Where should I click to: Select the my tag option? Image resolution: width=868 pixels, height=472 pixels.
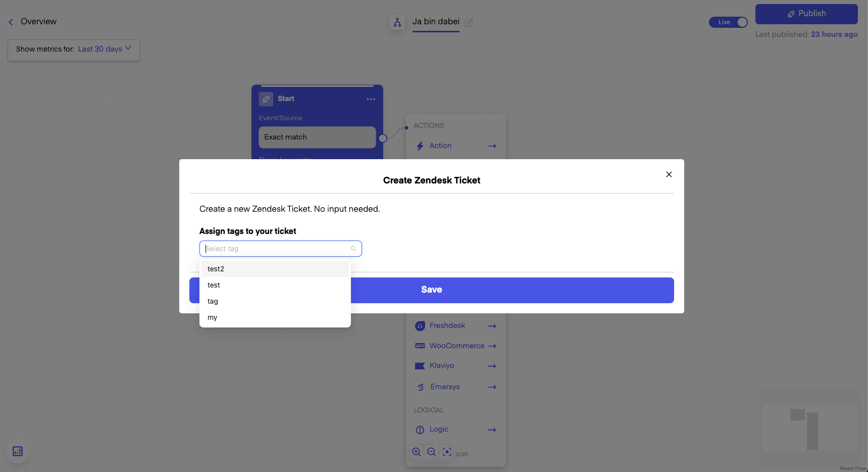pos(275,317)
